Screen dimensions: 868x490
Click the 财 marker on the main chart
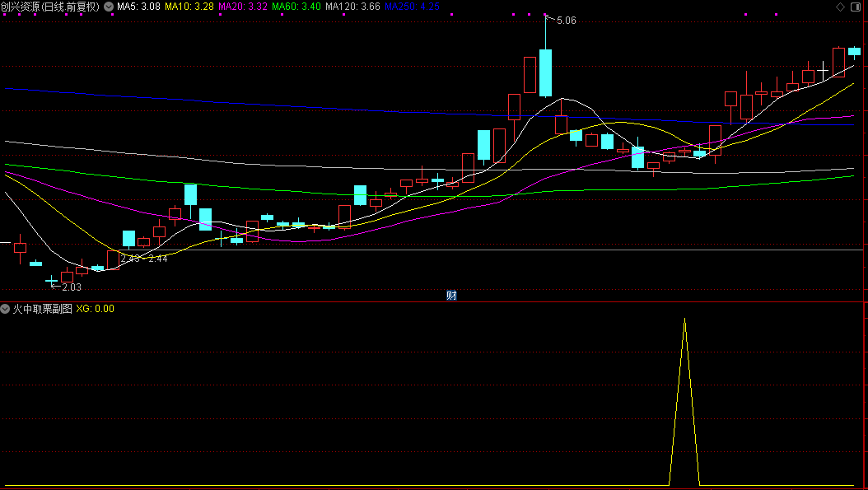[452, 296]
